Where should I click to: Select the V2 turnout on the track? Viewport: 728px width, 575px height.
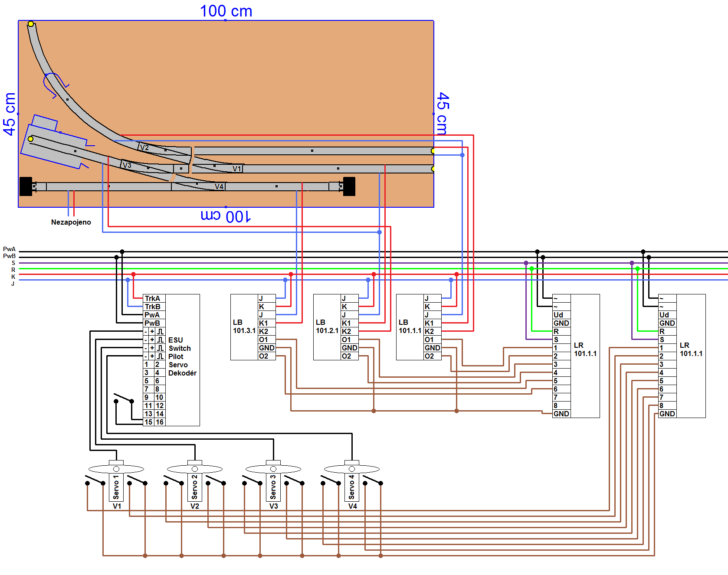144,147
